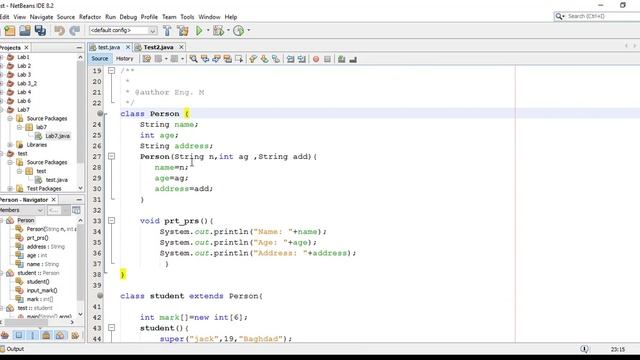
Task: Click the Shift Line Right icon
Action: tap(302, 59)
